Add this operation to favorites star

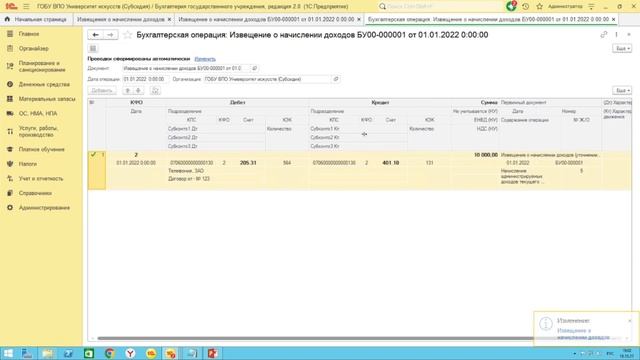pyautogui.click(x=127, y=35)
